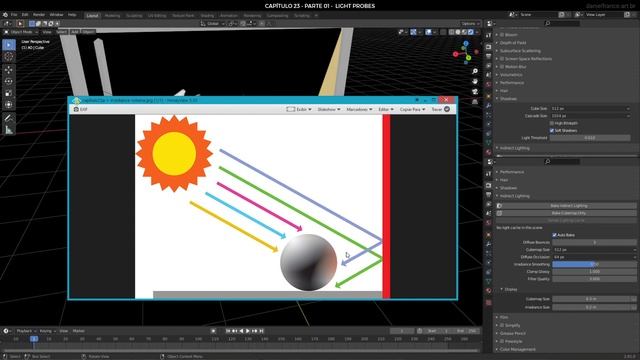Expand the Subsurface Scattering panel

pyautogui.click(x=520, y=51)
